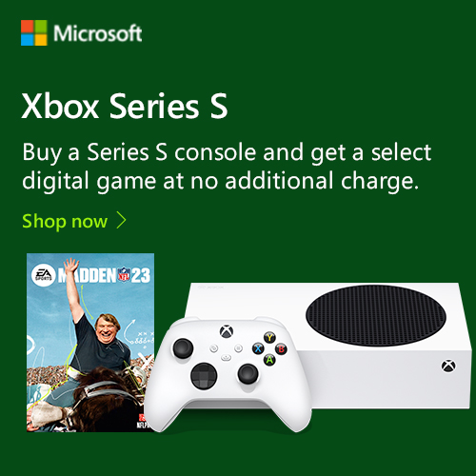Click the Xbox logo button on the controller
Image resolution: width=476 pixels, height=476 pixels.
227,331
